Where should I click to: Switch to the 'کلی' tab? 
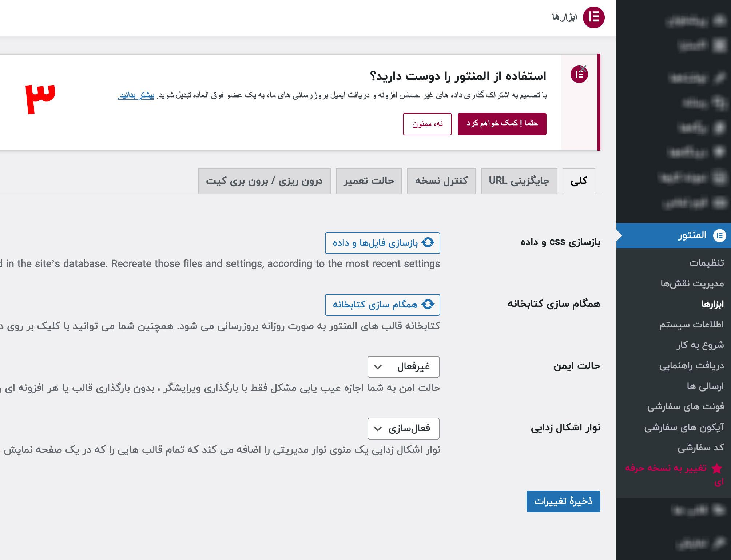[x=579, y=181]
